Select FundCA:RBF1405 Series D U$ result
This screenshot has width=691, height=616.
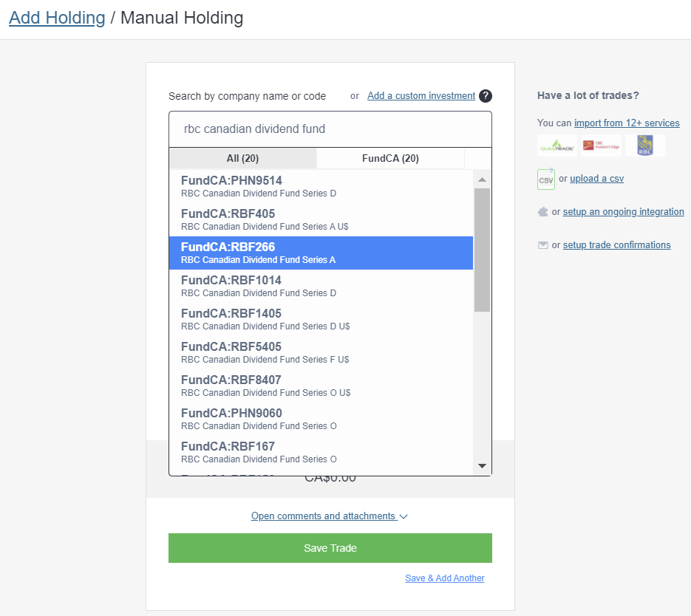click(321, 320)
